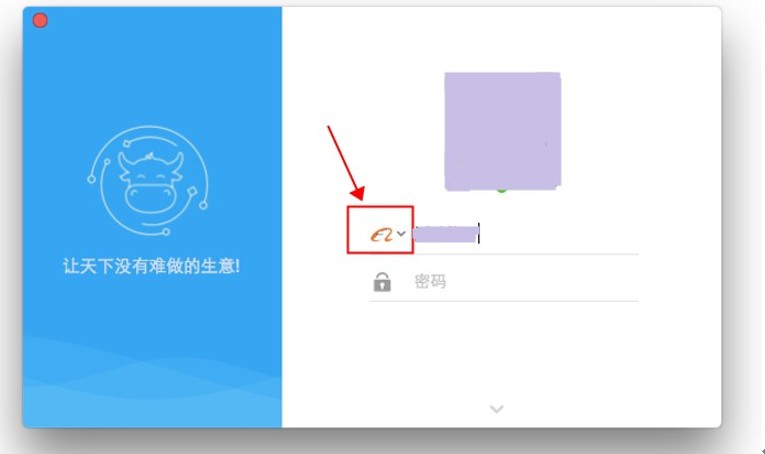Viewport: 765px width, 454px height.
Task: Select the purple profile avatar picture
Action: (x=503, y=131)
